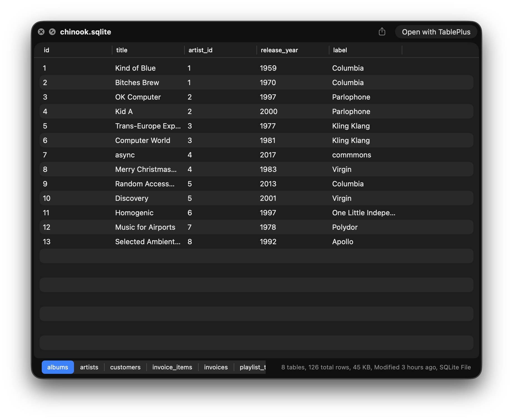Sort by the id column header
513x420 pixels.
click(46, 50)
